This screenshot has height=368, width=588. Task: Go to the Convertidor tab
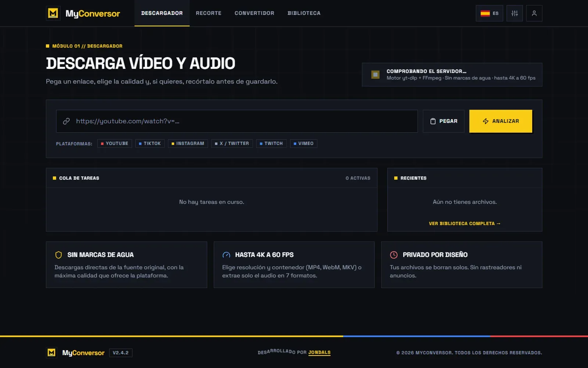pos(254,13)
